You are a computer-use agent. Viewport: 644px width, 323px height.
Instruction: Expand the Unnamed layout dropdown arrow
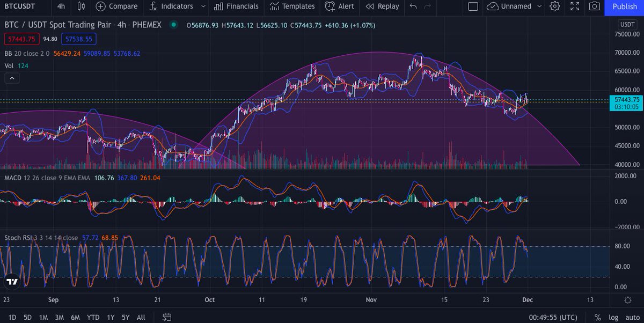(x=539, y=6)
